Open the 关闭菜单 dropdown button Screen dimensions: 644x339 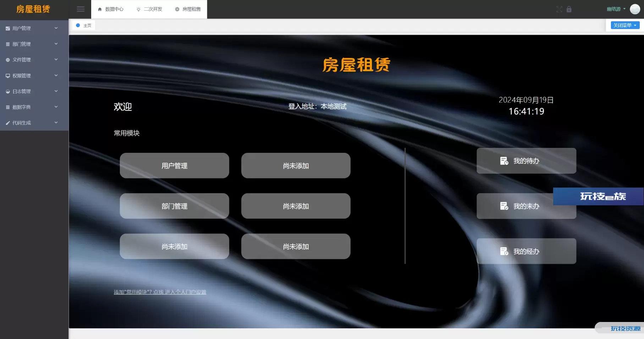pos(625,25)
